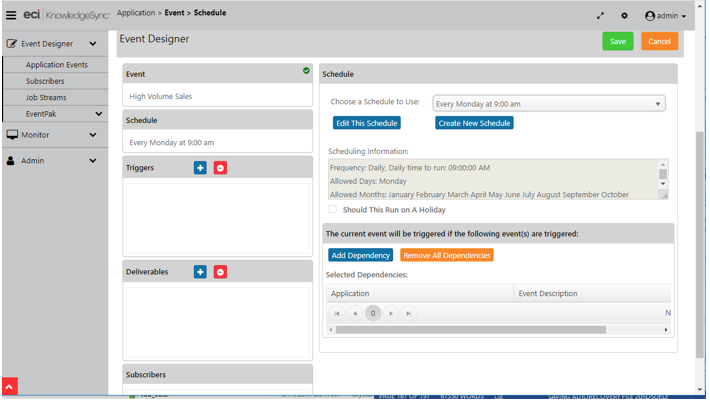Go to next page of dependencies

391,313
